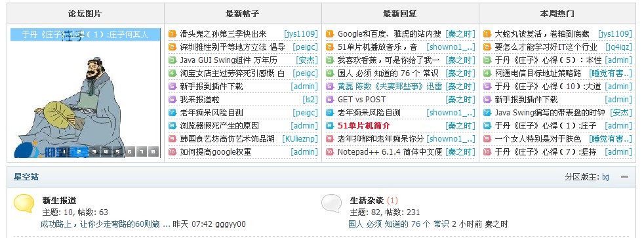
Task: Click the rank 3 icon beside Java GUI Swing组件
Action: (172, 60)
